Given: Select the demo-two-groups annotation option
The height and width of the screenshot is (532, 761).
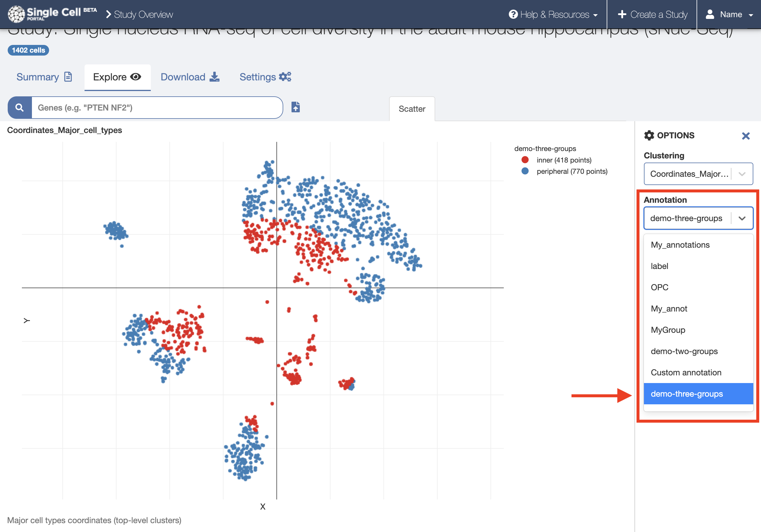Looking at the screenshot, I should click(x=684, y=351).
